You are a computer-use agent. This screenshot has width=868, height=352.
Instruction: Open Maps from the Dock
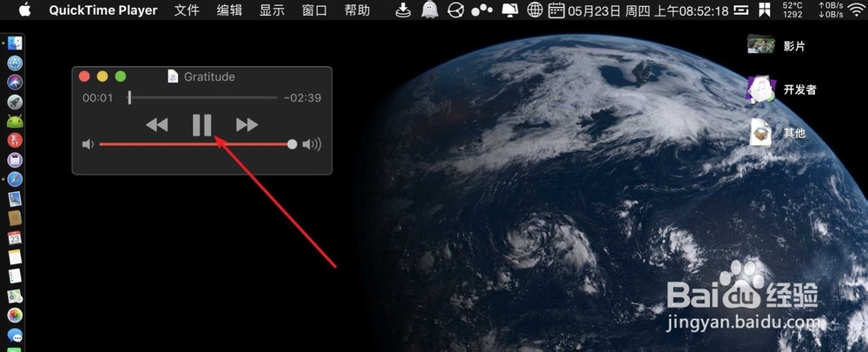point(15,296)
